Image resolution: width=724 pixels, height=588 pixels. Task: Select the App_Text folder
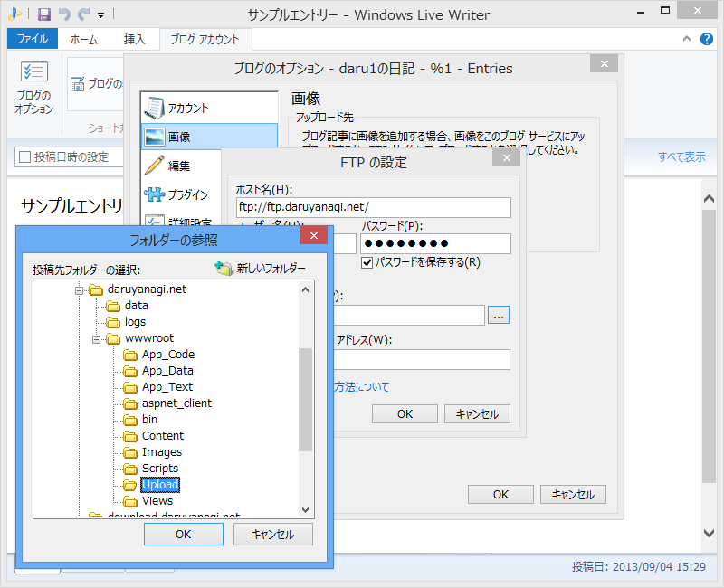coord(167,387)
